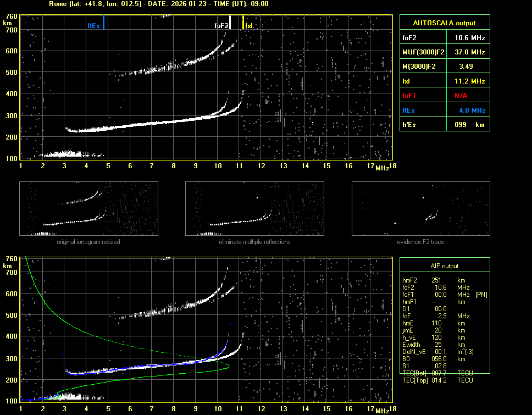Click the Rome date and time title text
Image resolution: width=532 pixels, height=415 pixels.
pos(159,4)
